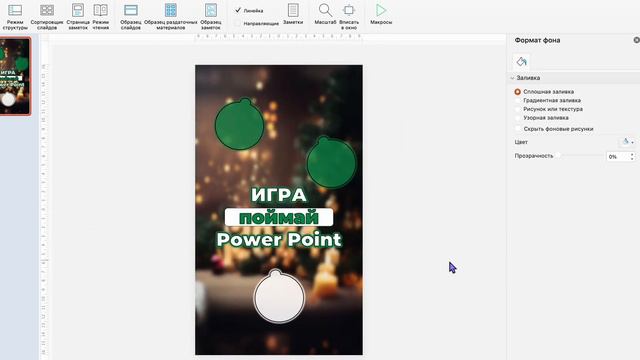Image resolution: width=640 pixels, height=360 pixels.
Task: Select the white ornament shape
Action: coord(279,296)
